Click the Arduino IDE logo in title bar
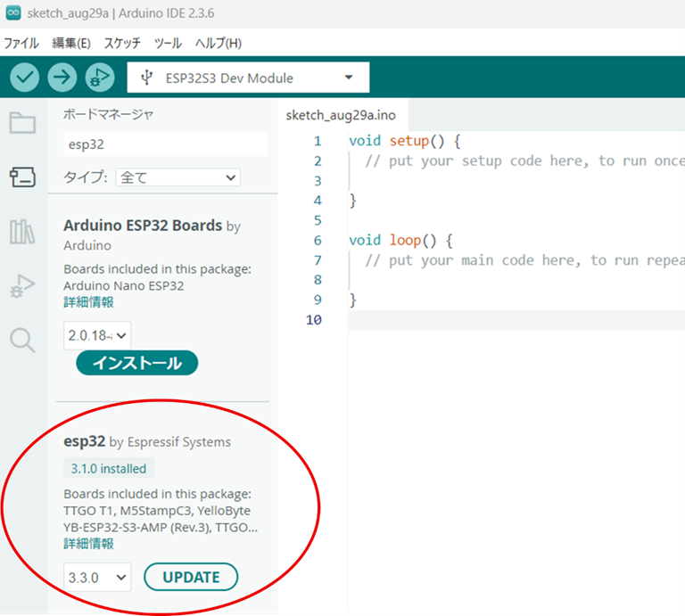 point(13,13)
